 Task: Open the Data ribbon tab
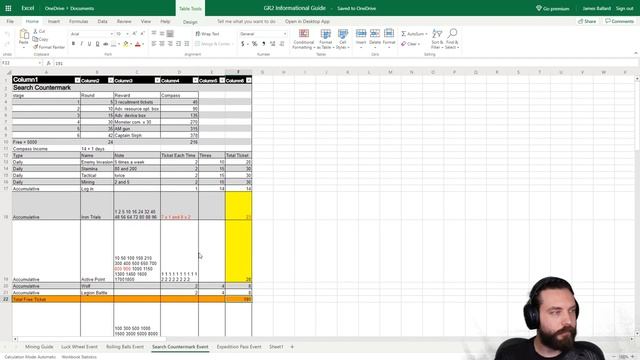tap(102, 21)
